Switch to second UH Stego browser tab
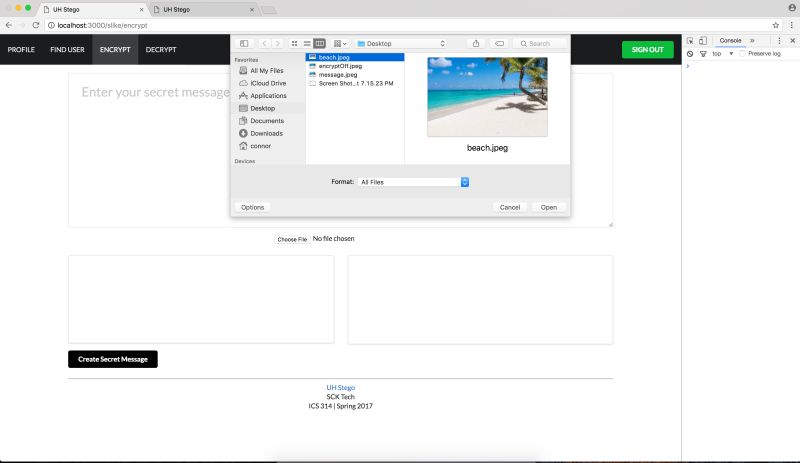The image size is (800, 463). [x=202, y=9]
